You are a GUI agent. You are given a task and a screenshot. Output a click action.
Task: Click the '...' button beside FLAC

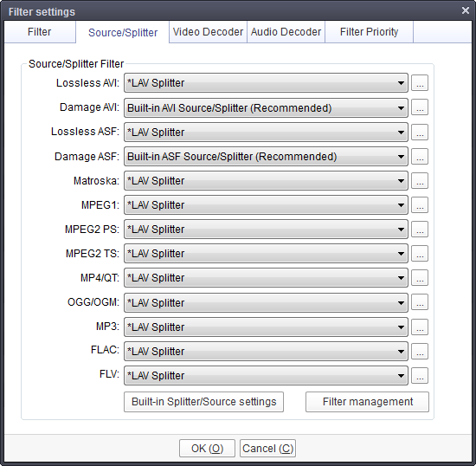(x=420, y=351)
